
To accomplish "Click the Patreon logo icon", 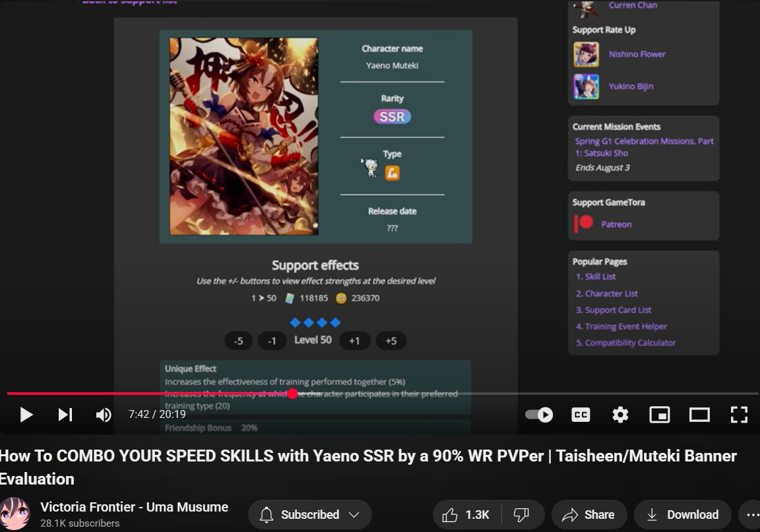I will point(584,223).
